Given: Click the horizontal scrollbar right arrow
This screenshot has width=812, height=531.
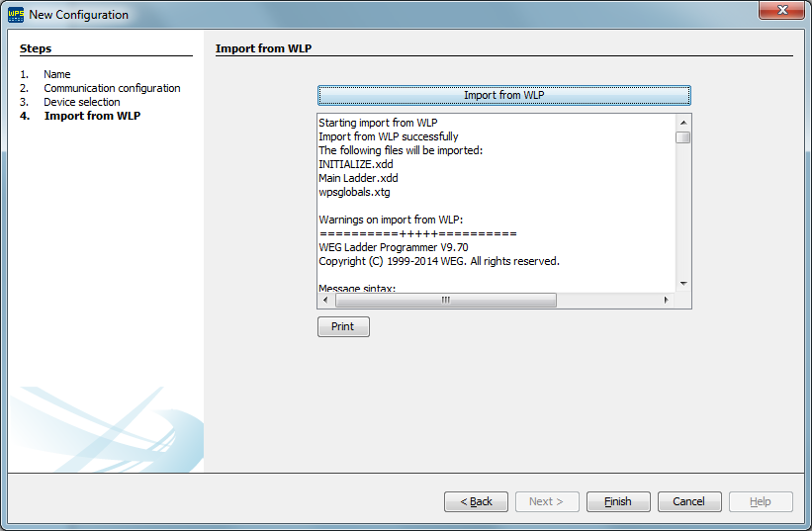Looking at the screenshot, I should click(667, 301).
